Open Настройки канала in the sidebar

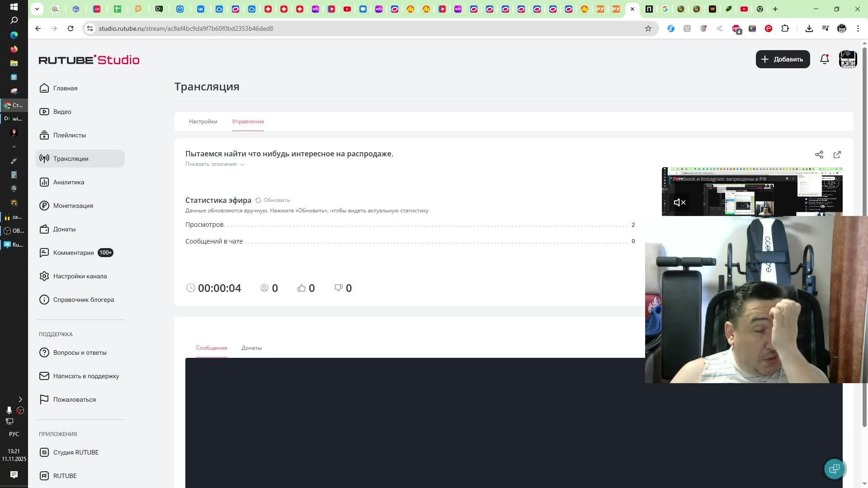[x=80, y=276]
